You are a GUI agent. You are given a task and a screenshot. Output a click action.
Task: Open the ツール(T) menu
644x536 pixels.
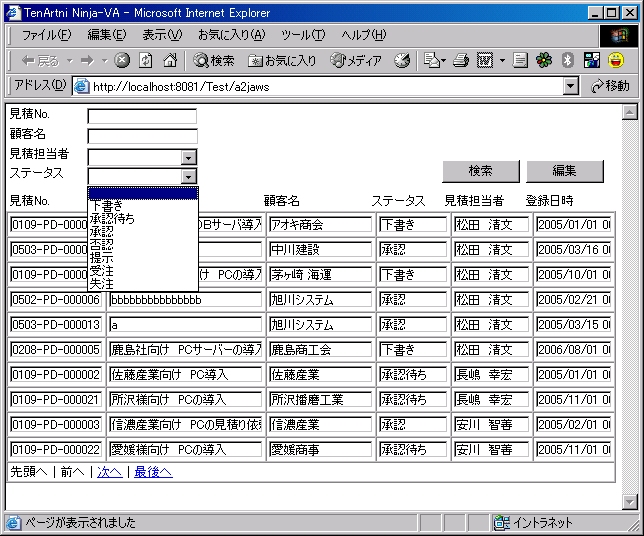click(303, 35)
